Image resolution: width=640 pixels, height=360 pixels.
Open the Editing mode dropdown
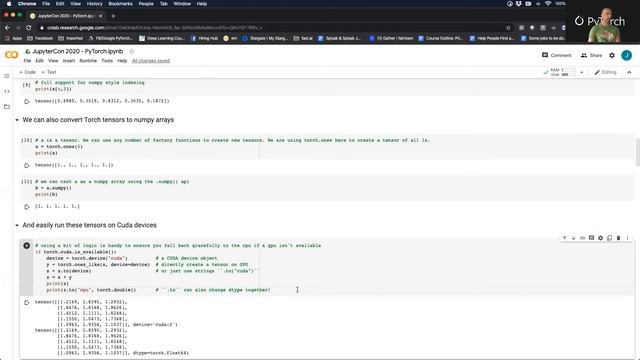[606, 72]
